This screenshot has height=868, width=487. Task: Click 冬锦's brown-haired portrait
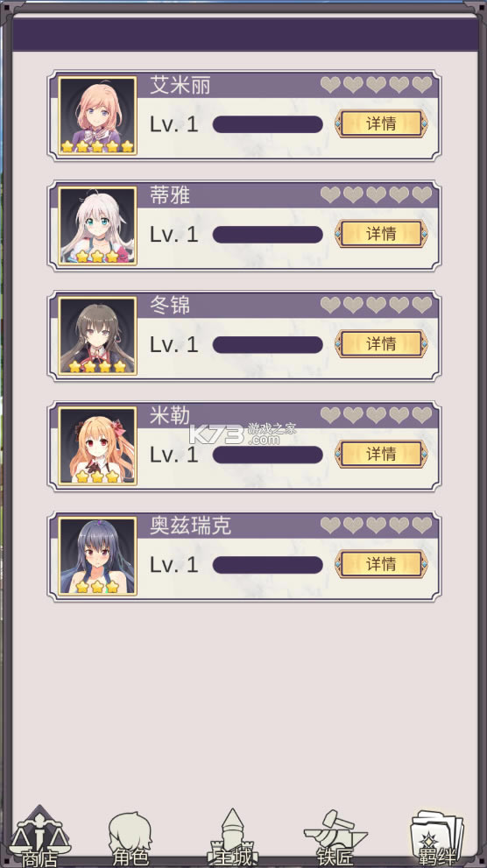click(97, 336)
